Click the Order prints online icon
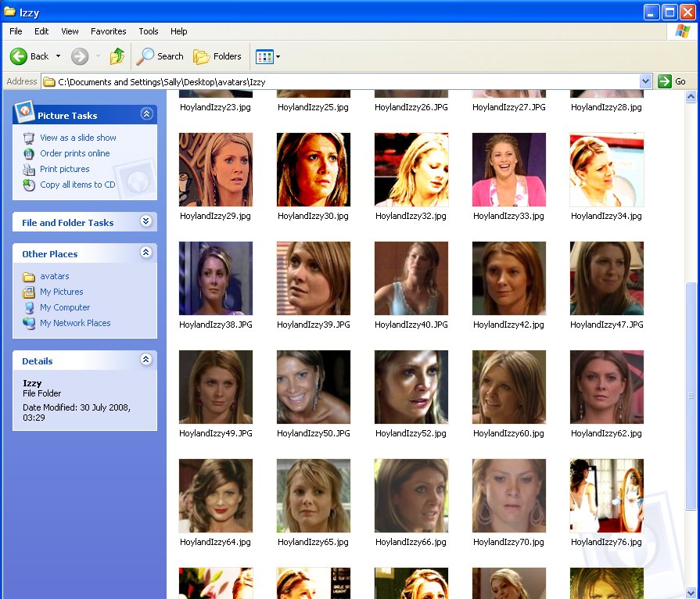Image resolution: width=700 pixels, height=599 pixels. coord(29,153)
